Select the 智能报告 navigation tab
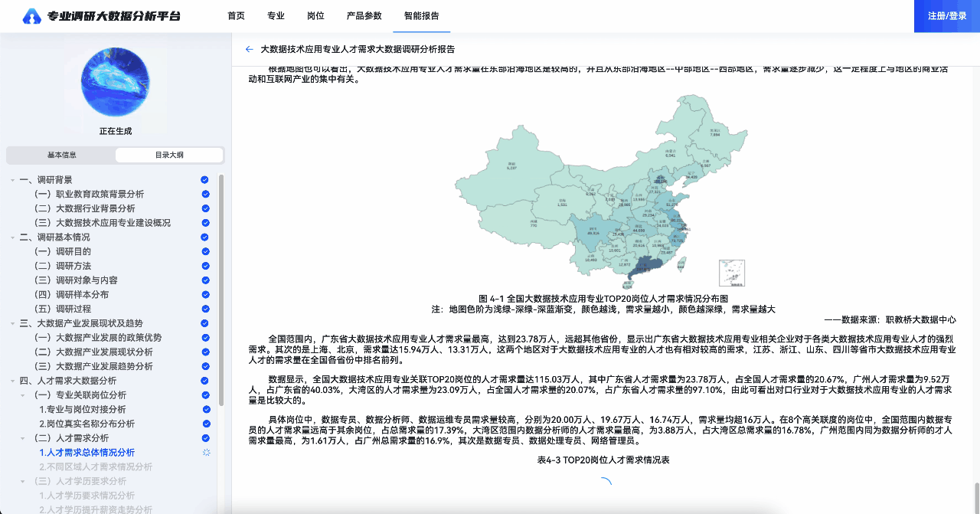Screen dimensions: 980x514 click(421, 16)
